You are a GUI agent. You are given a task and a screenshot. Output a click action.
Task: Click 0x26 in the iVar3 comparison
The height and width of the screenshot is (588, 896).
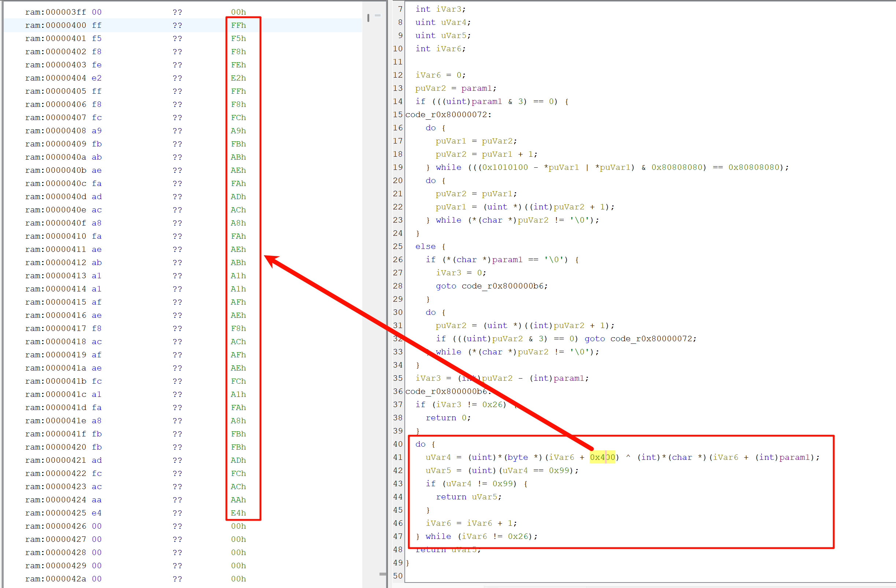(492, 405)
